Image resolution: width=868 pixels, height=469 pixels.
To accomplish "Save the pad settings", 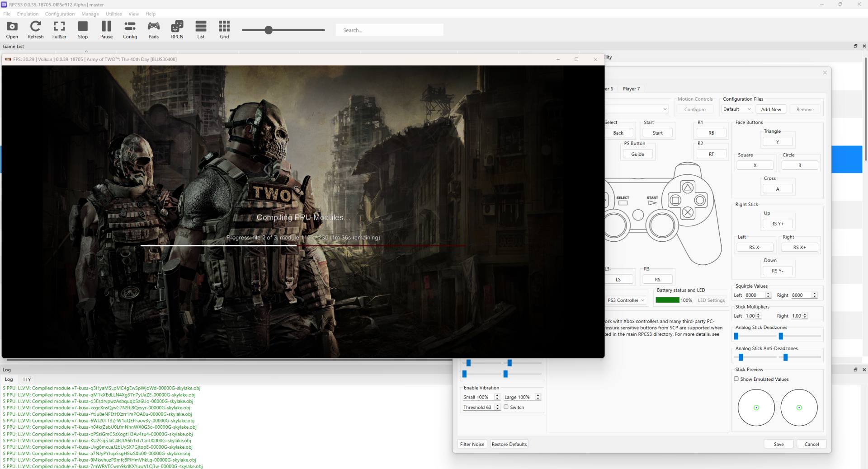I will [x=778, y=444].
